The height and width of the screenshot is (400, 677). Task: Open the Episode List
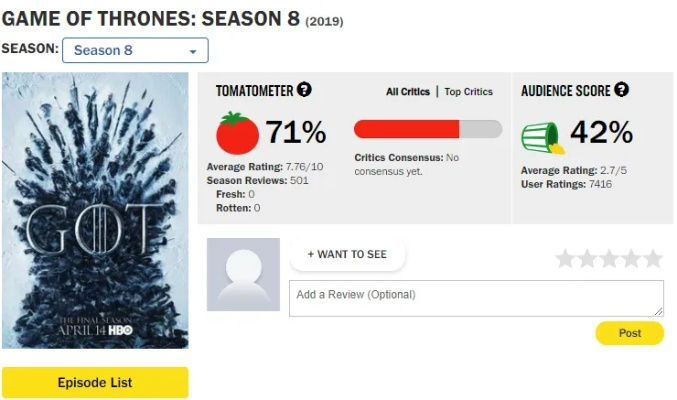coord(95,382)
